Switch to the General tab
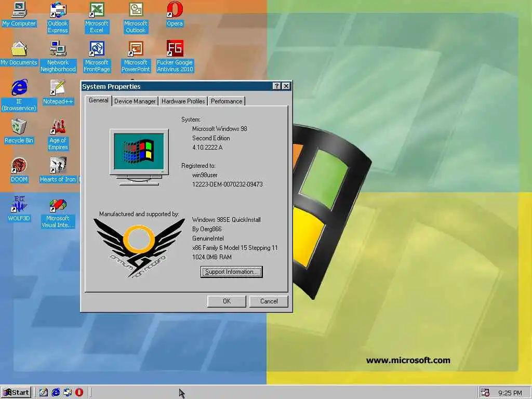Image resolution: width=532 pixels, height=399 pixels. [98, 100]
